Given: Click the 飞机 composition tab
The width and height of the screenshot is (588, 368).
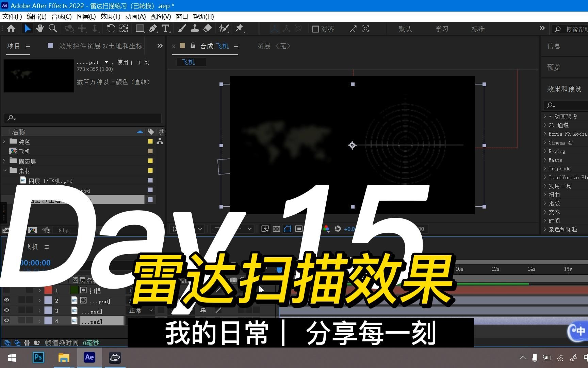Looking at the screenshot, I should pyautogui.click(x=222, y=46).
